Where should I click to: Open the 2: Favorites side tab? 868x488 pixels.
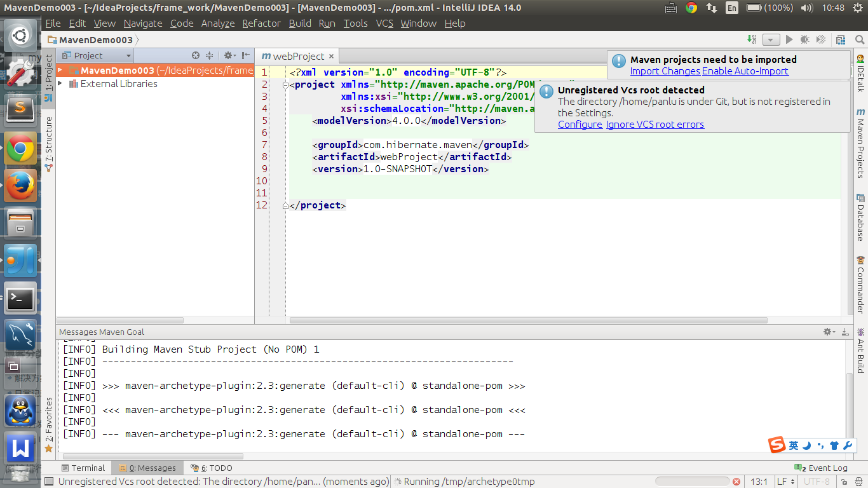point(49,424)
